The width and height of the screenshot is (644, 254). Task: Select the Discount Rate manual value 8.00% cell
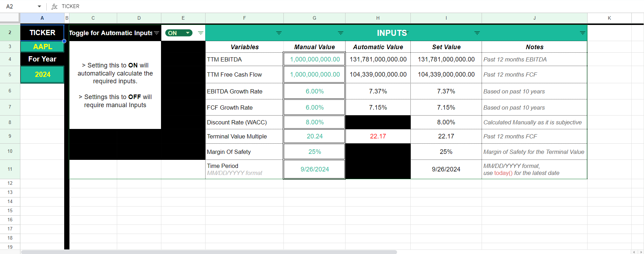point(314,122)
